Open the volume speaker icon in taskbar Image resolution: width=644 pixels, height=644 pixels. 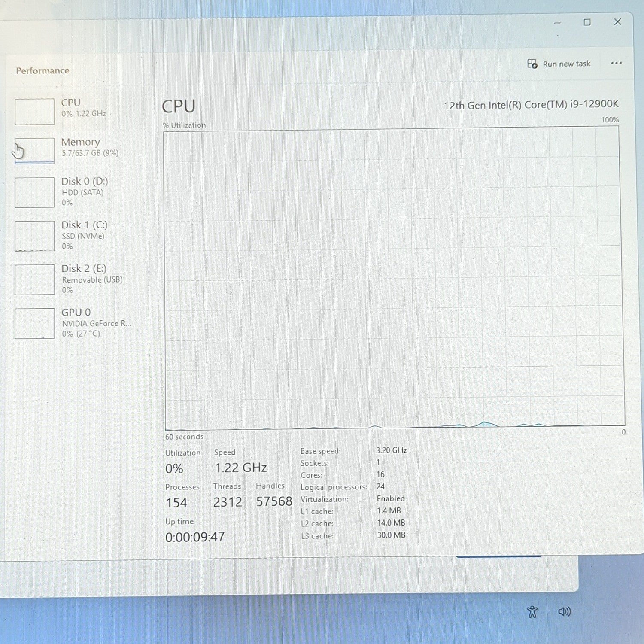click(x=564, y=611)
